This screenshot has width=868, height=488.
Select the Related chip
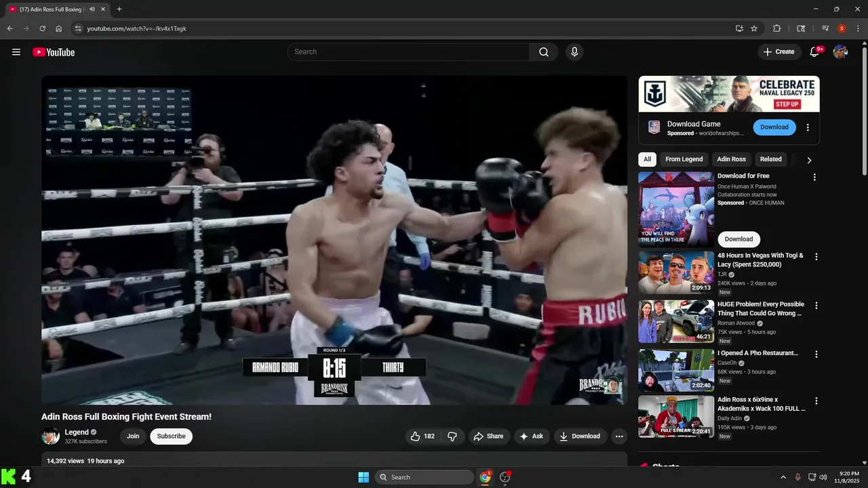point(770,159)
